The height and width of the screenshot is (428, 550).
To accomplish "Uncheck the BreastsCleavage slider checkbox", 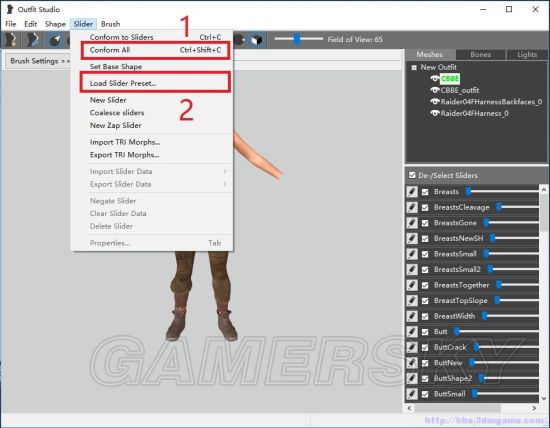I will 425,207.
